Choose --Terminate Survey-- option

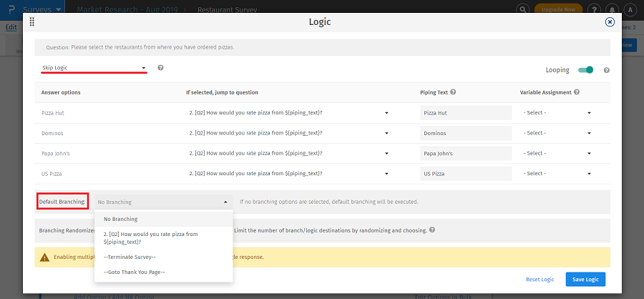point(130,256)
